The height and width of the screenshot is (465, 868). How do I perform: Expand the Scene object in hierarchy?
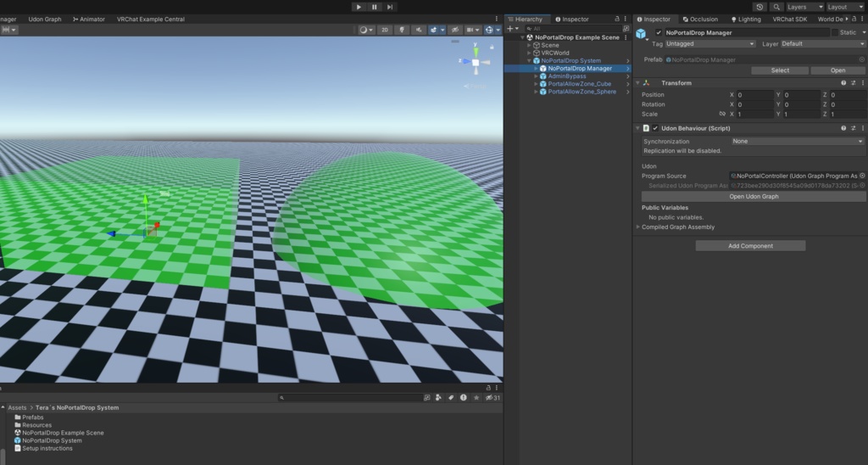pyautogui.click(x=529, y=46)
